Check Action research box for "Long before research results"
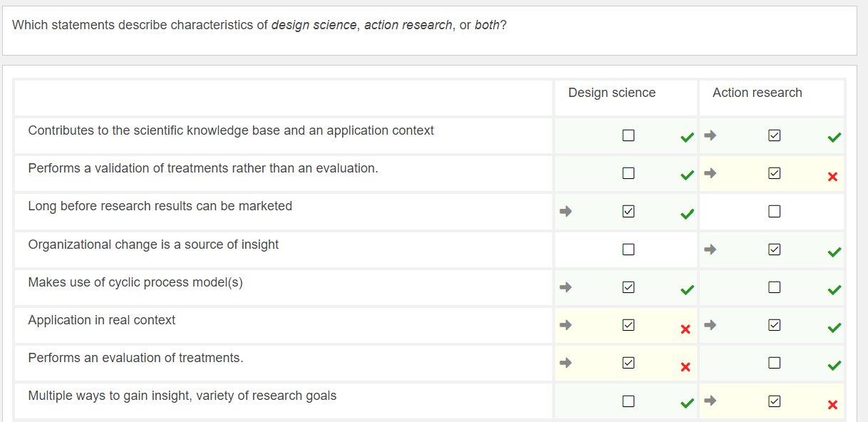The image size is (868, 422). tap(774, 212)
